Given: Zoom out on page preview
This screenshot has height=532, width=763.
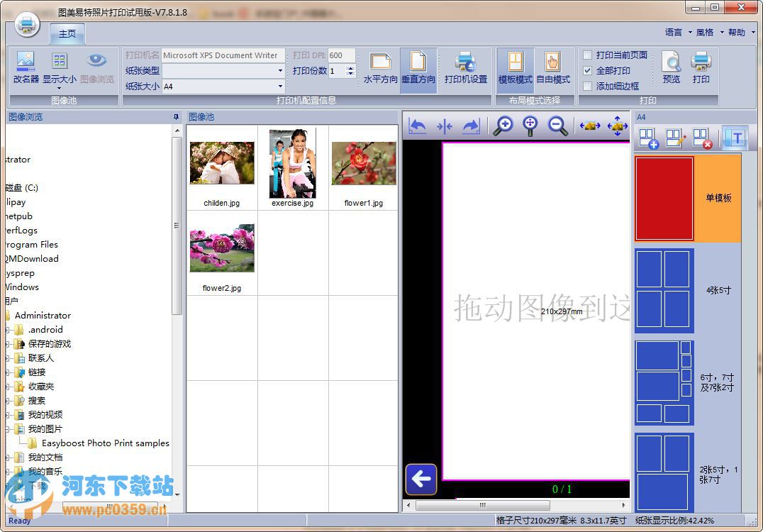Looking at the screenshot, I should point(557,126).
